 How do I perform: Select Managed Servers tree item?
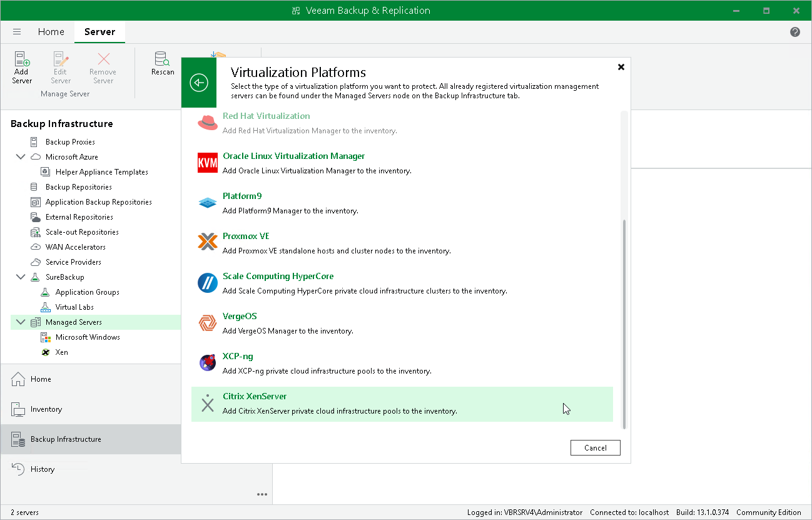point(74,322)
